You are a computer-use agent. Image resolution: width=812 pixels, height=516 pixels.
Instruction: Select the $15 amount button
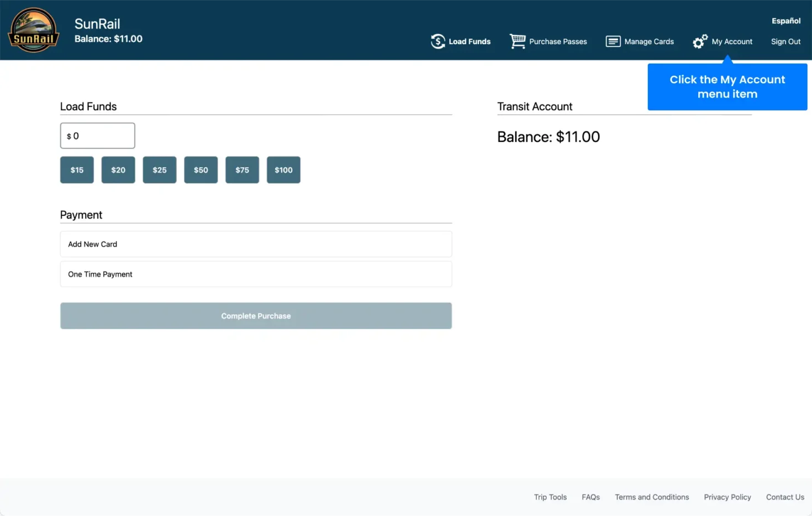[x=77, y=170]
